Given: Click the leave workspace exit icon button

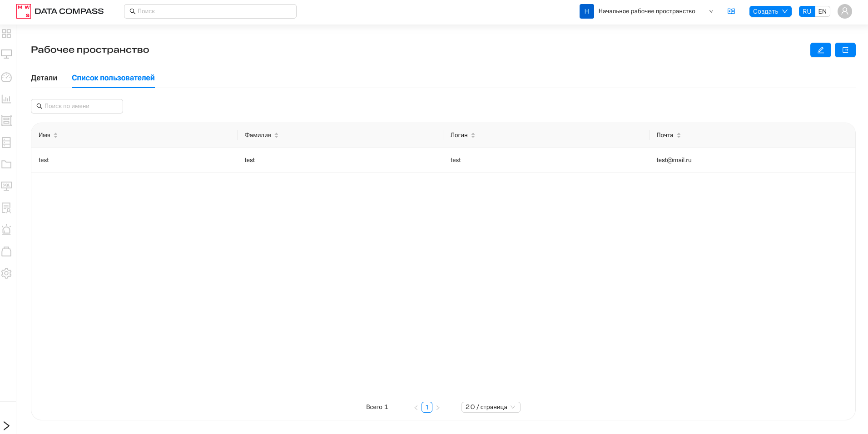Looking at the screenshot, I should [x=845, y=50].
